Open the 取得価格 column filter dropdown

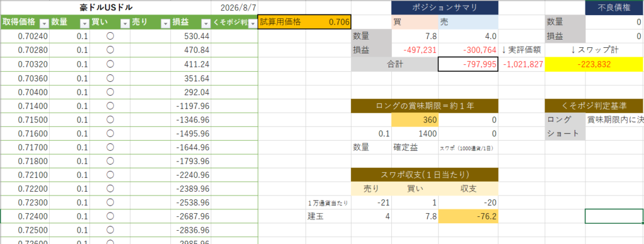45,23
